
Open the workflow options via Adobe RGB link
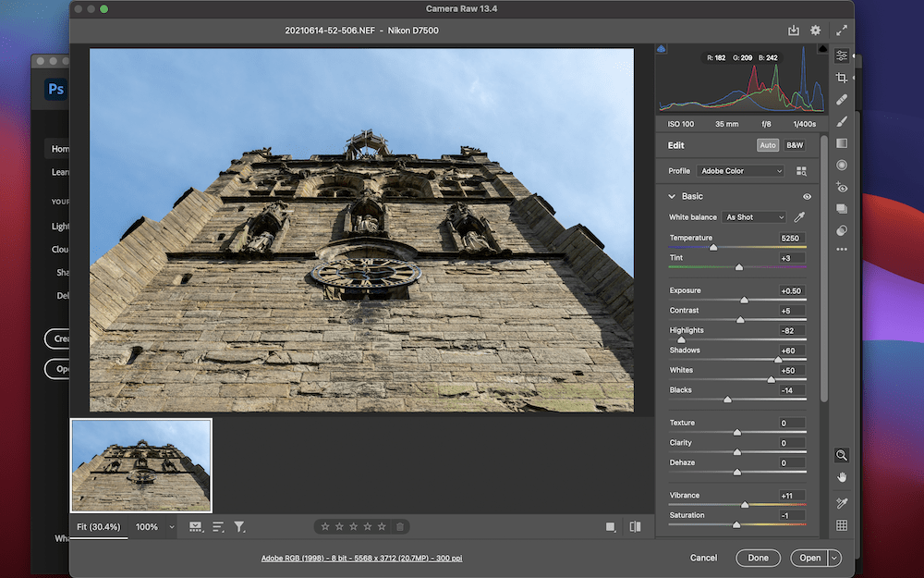pyautogui.click(x=362, y=558)
